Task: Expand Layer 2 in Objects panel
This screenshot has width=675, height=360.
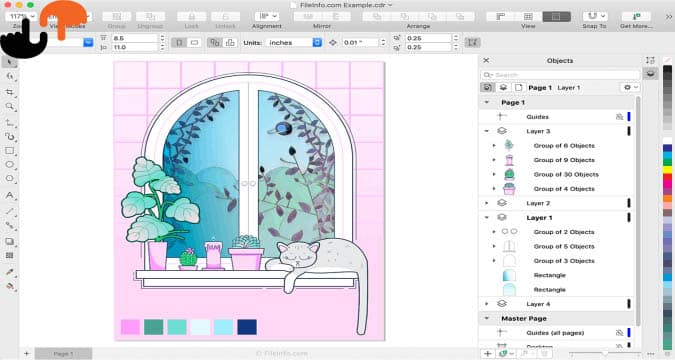Action: tap(487, 203)
